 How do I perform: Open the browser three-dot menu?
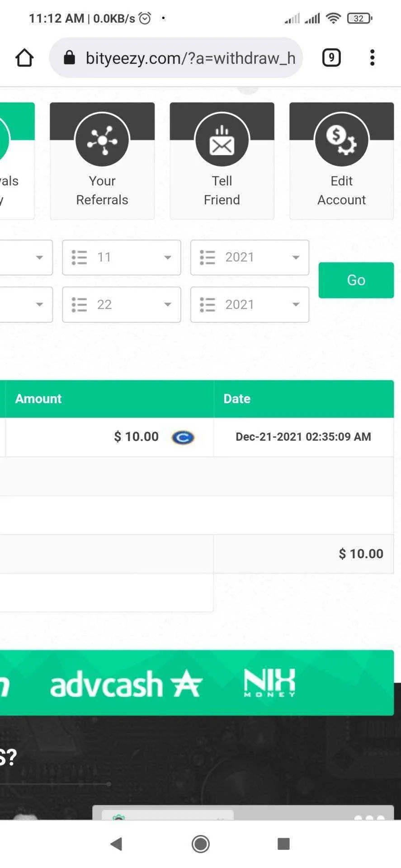tap(372, 58)
